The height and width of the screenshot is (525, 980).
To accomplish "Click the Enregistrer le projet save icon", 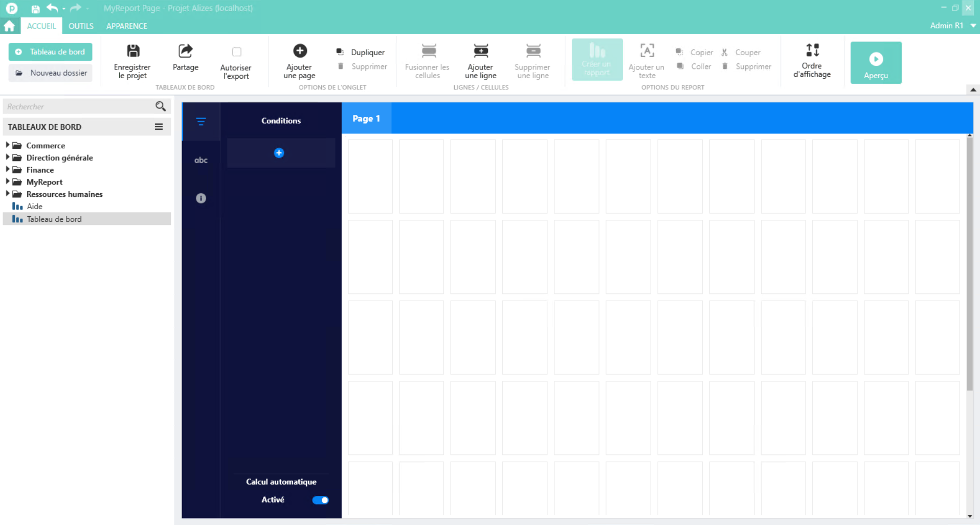I will [x=133, y=51].
